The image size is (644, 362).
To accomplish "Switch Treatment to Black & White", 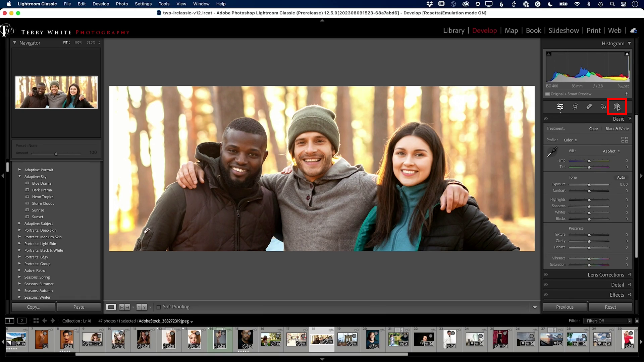I will [616, 128].
